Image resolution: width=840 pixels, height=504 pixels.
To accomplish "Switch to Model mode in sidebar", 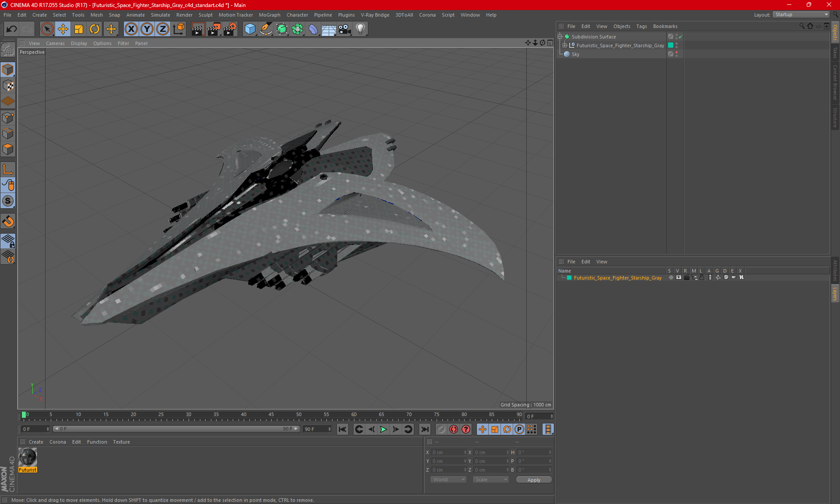I will click(8, 70).
